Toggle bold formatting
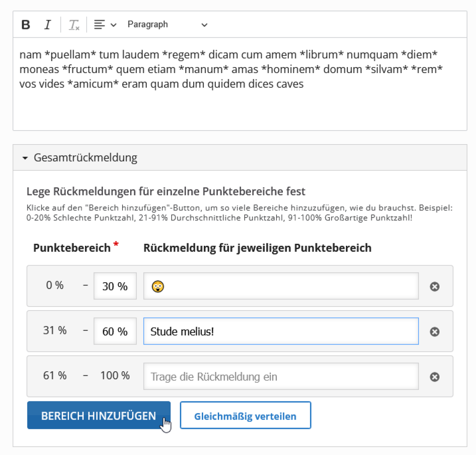 point(26,25)
